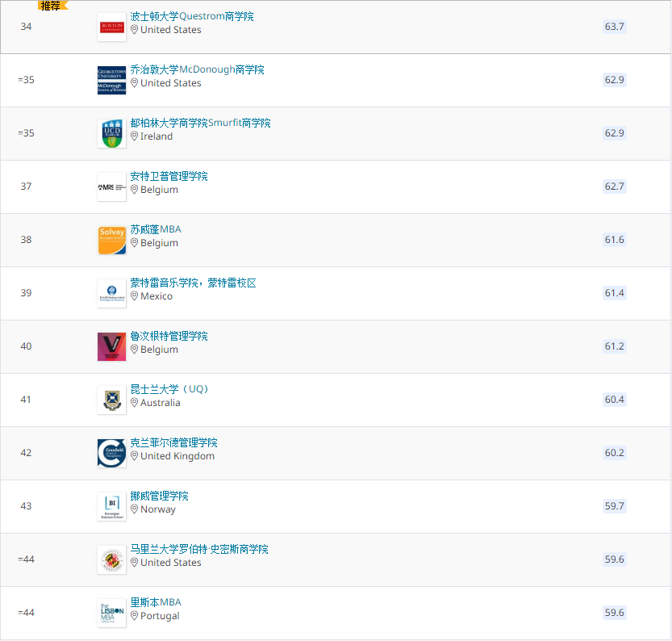
Task: Open 安特卫普管理学院 link
Action: [x=169, y=176]
